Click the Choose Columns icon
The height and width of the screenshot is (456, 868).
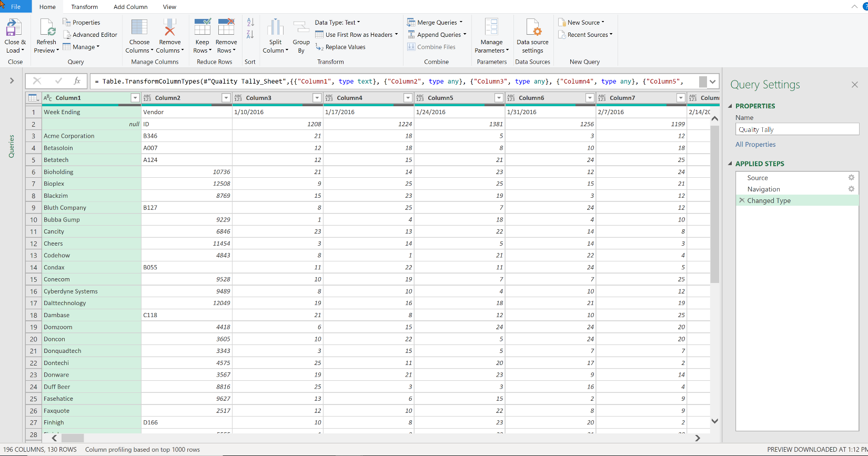(x=139, y=27)
